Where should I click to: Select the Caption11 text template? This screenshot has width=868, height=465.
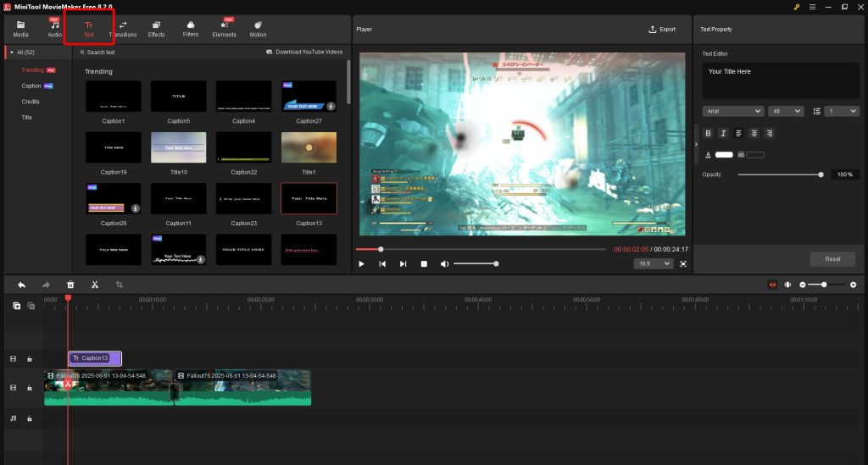click(178, 198)
